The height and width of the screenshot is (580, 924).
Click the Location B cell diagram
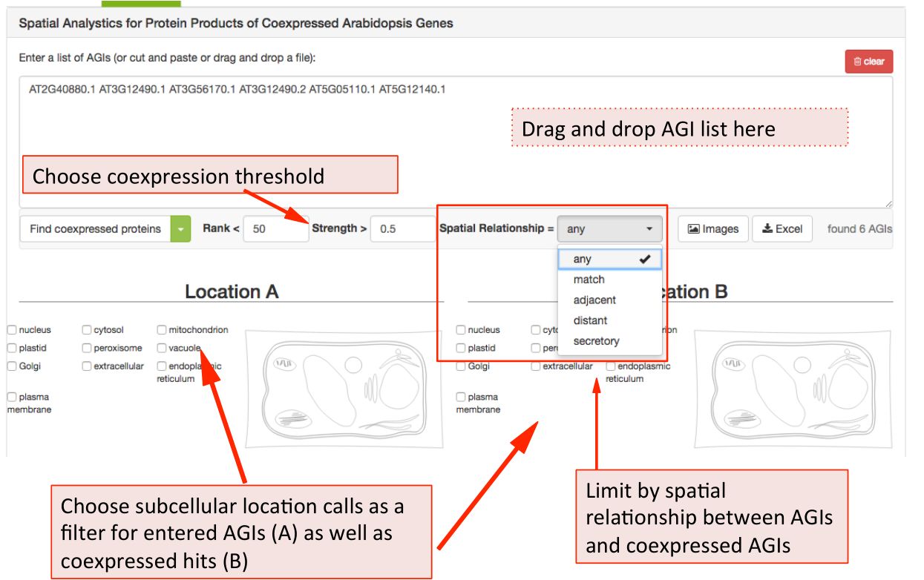[793, 389]
